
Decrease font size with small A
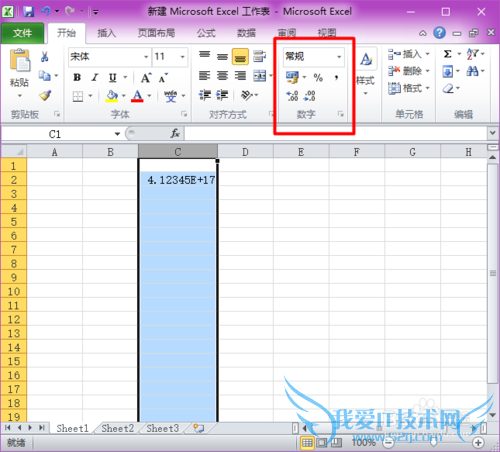click(163, 78)
